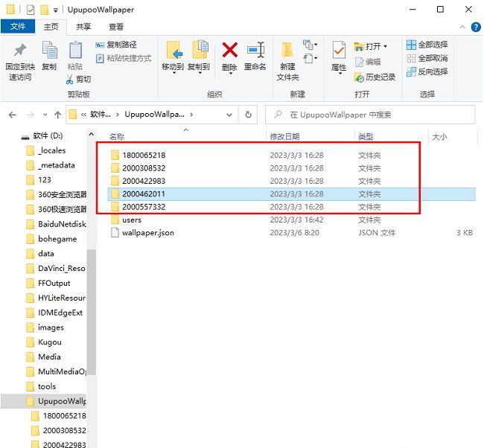Click the refresh button beside address bar

pyautogui.click(x=248, y=115)
